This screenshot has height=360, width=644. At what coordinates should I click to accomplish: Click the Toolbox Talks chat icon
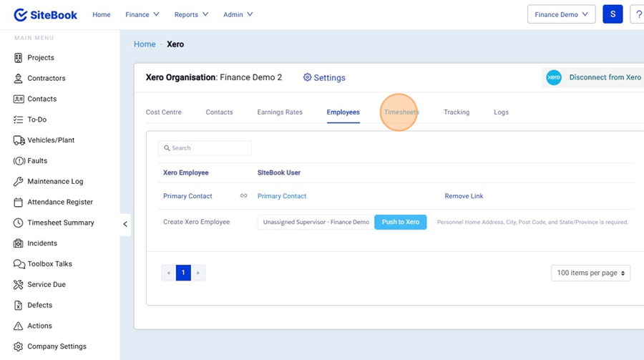coord(19,264)
